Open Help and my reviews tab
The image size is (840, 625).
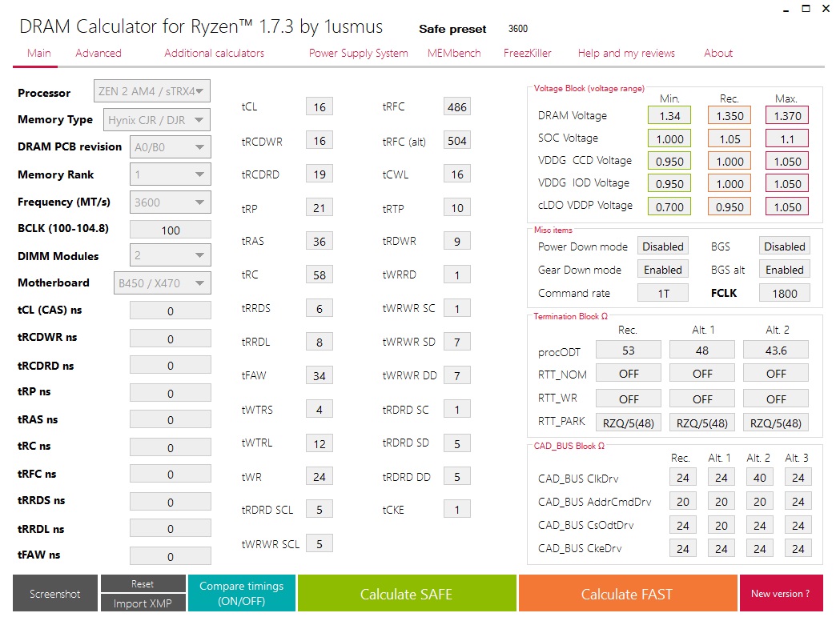[x=626, y=53]
